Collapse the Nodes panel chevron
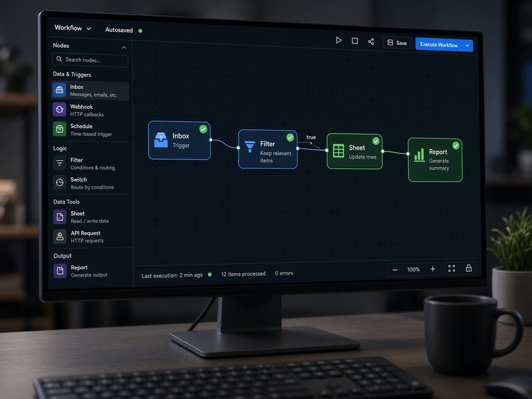The width and height of the screenshot is (532, 399). point(124,47)
